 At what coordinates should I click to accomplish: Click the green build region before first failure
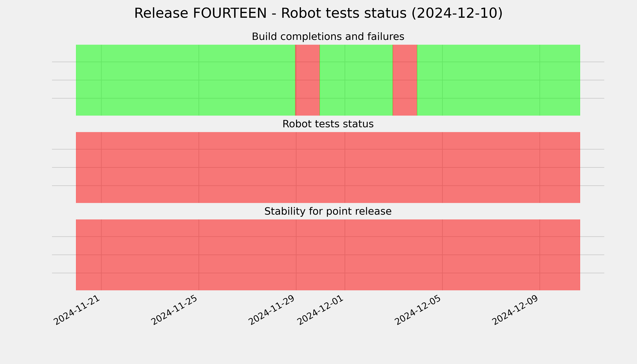click(x=185, y=80)
